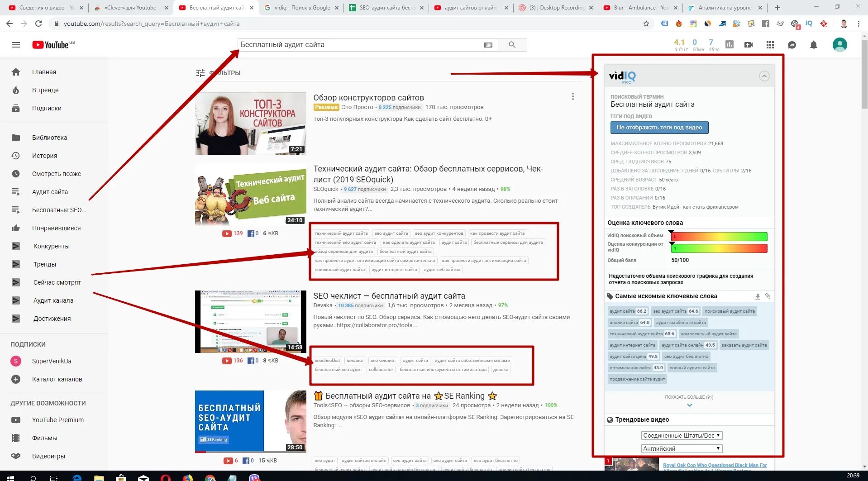This screenshot has width=868, height=481.
Task: Open the Соединенные Штаты/Вес country dropdown
Action: pos(682,435)
